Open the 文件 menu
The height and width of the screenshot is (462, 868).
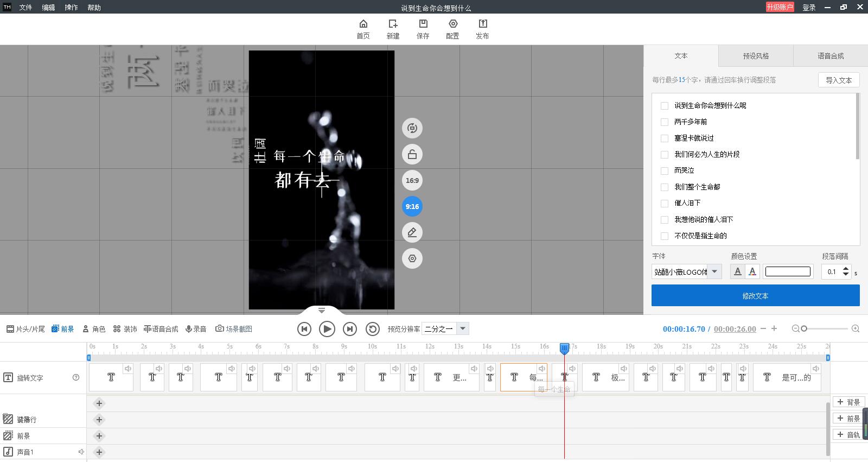click(x=25, y=8)
